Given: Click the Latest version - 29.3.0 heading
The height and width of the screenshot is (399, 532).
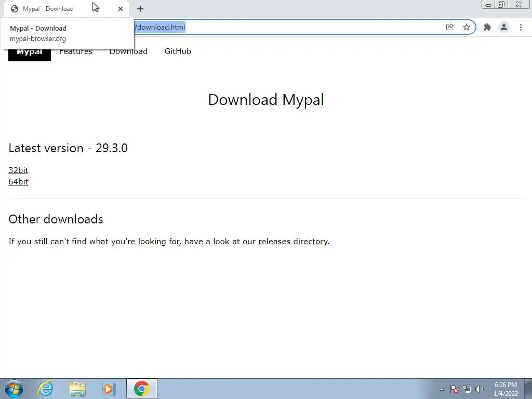Looking at the screenshot, I should [x=68, y=148].
